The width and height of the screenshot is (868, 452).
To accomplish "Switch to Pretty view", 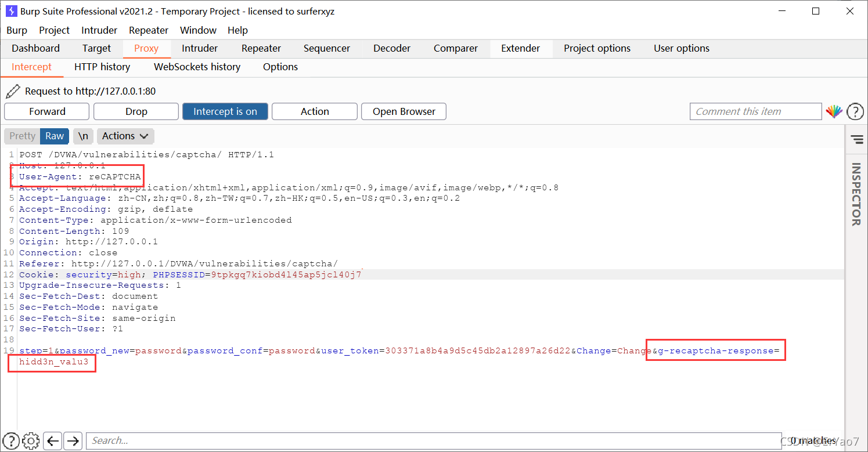I will 22,136.
